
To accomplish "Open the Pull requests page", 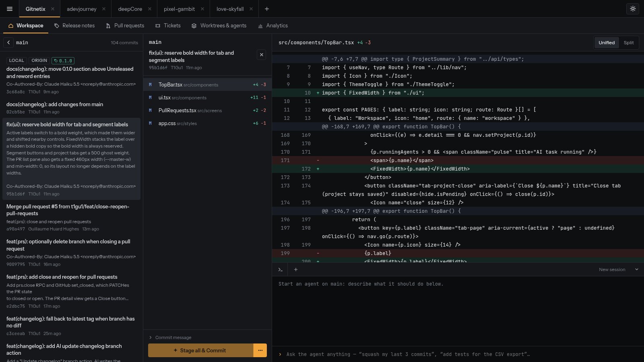I will coord(125,25).
